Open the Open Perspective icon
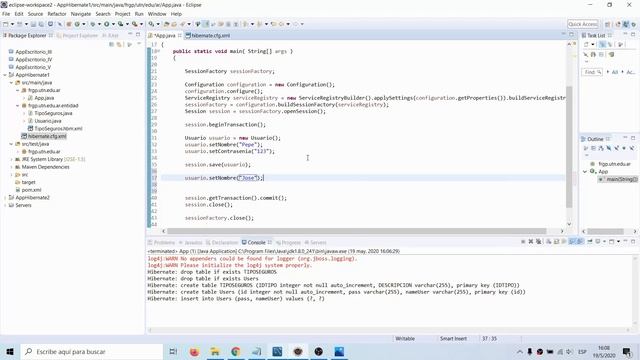 (608, 24)
